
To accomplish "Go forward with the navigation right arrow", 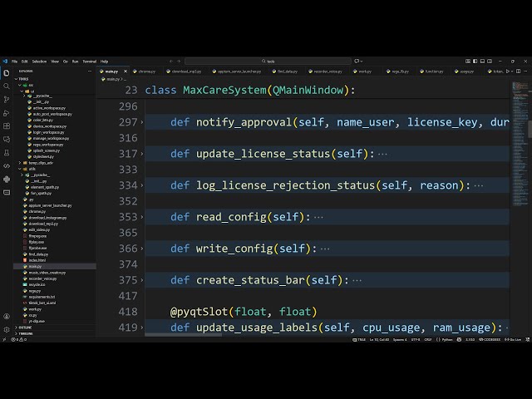I will coord(179,62).
